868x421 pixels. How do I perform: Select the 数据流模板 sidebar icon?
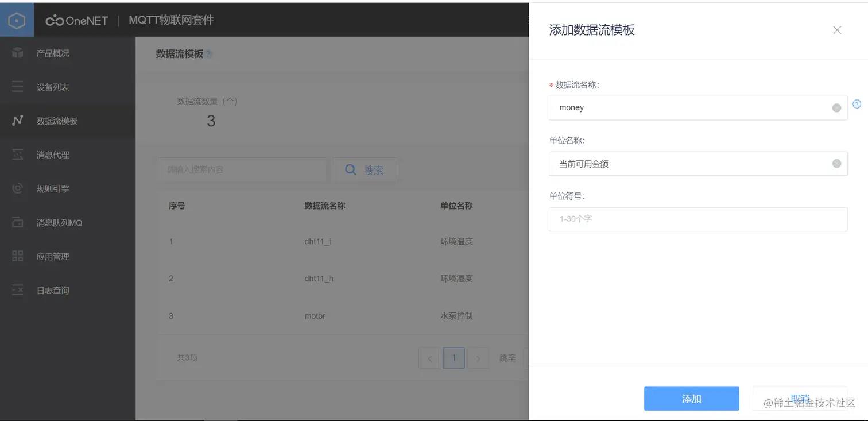18,121
